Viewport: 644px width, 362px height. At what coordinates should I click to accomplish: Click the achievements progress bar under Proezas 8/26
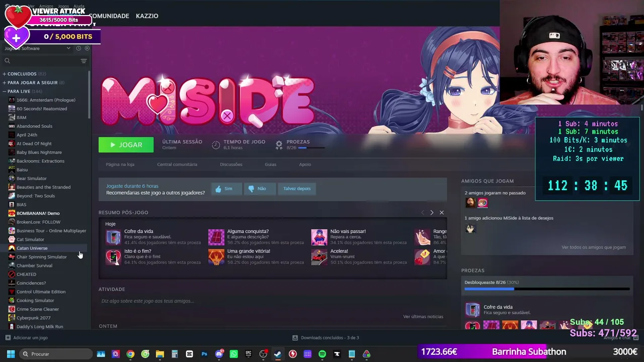coord(311,148)
